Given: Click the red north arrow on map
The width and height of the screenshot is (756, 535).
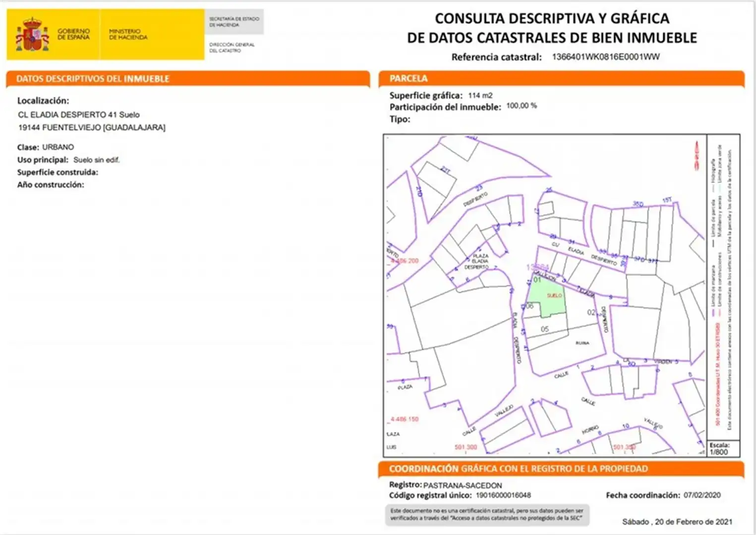Looking at the screenshot, I should 697,155.
